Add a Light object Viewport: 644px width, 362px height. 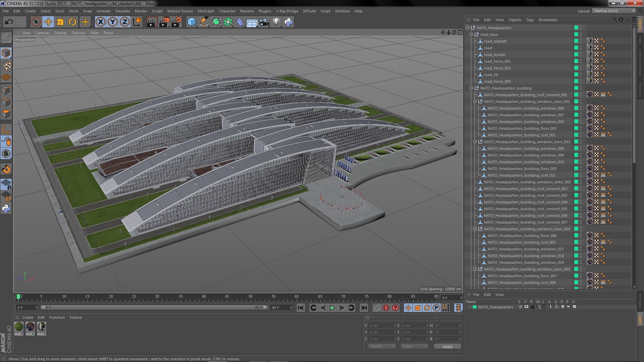(276, 22)
